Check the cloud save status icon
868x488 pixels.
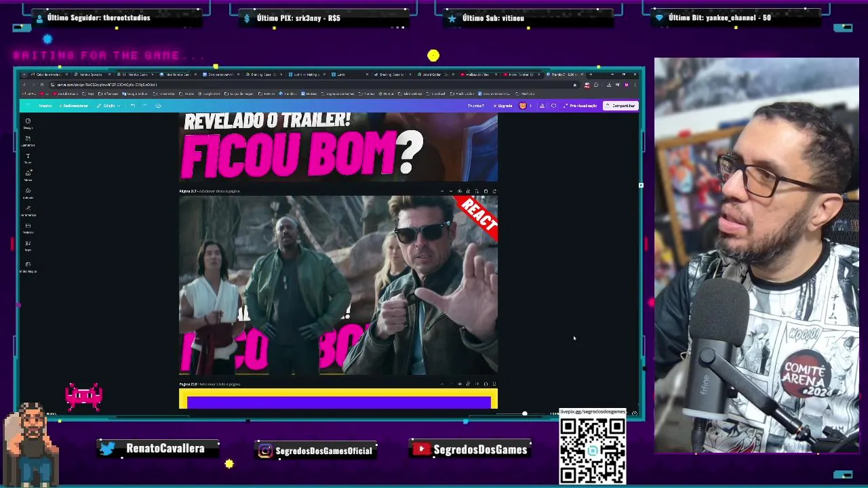158,106
